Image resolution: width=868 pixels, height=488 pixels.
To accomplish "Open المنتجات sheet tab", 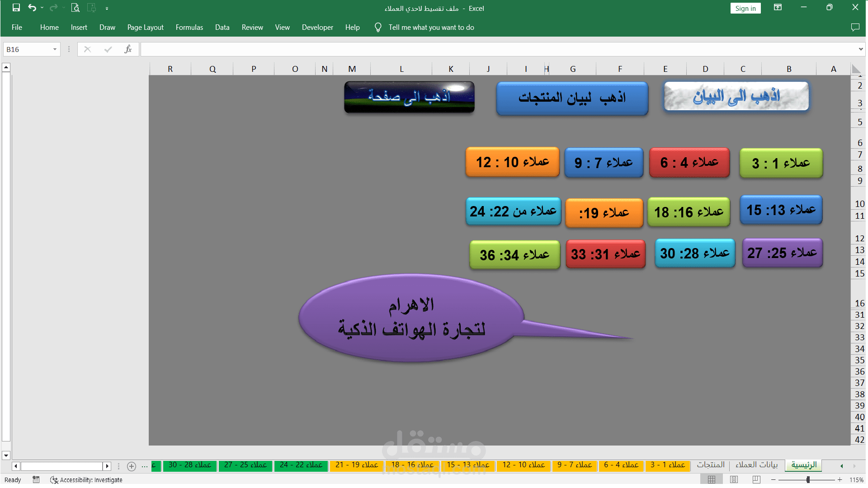I will [710, 465].
